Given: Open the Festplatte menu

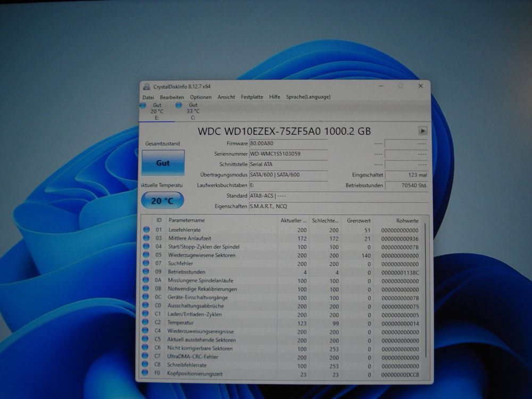Looking at the screenshot, I should pyautogui.click(x=252, y=97).
